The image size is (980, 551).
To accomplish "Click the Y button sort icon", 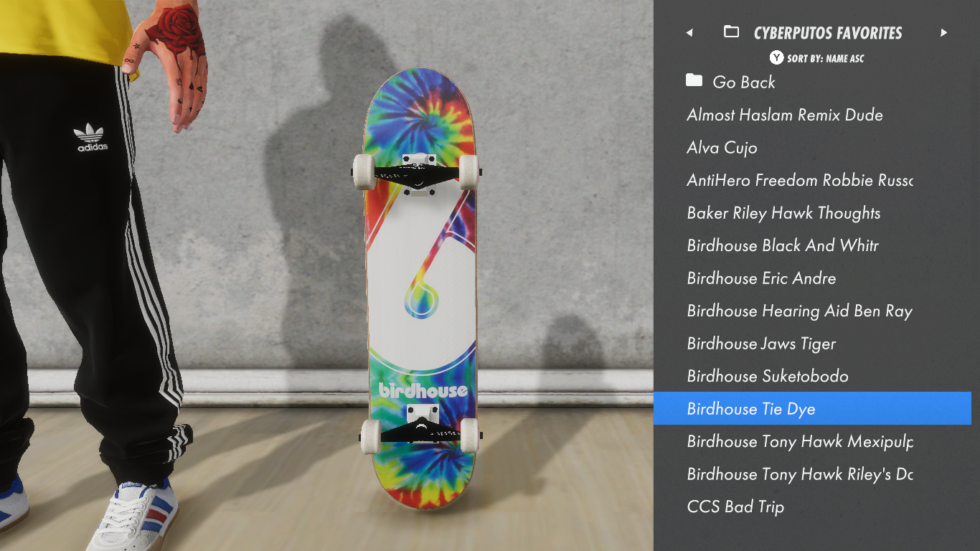I will 776,58.
